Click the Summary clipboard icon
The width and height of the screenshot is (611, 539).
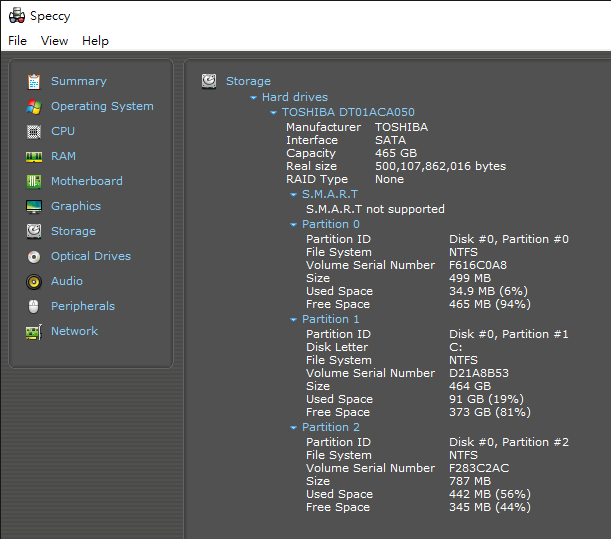(34, 81)
